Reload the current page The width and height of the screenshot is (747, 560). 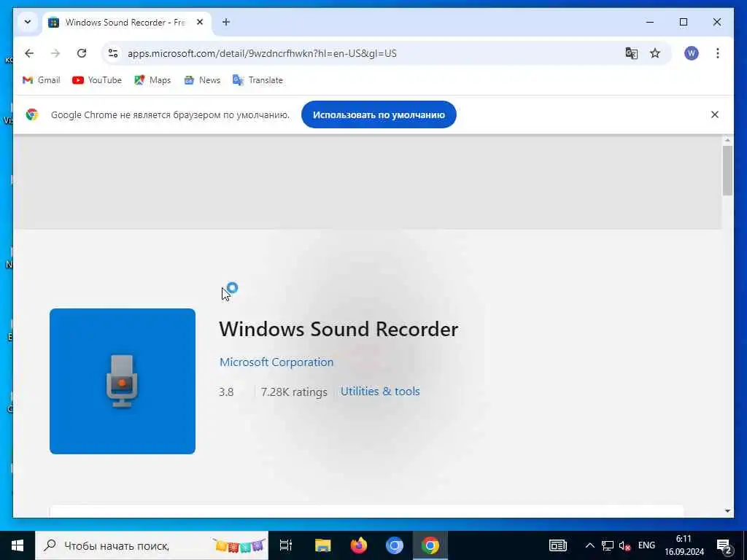point(82,53)
